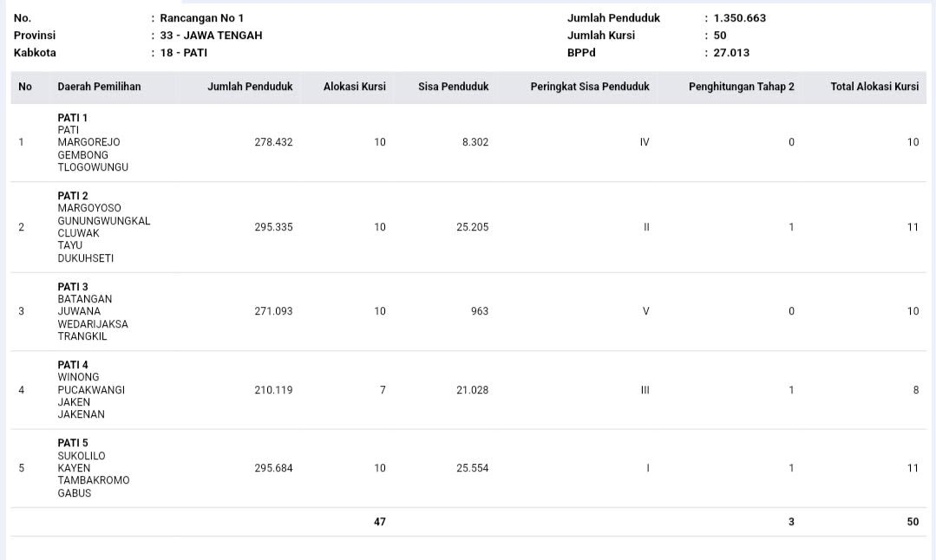Click the PATI 3 district name
This screenshot has width=936, height=560.
click(73, 287)
